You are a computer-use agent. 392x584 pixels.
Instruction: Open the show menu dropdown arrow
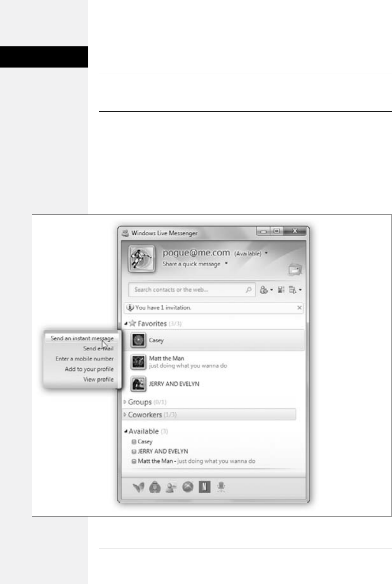click(300, 290)
